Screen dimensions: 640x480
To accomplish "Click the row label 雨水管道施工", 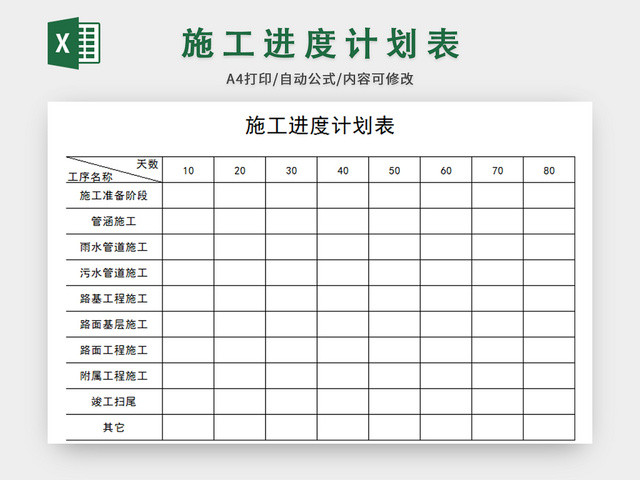I will 113,247.
